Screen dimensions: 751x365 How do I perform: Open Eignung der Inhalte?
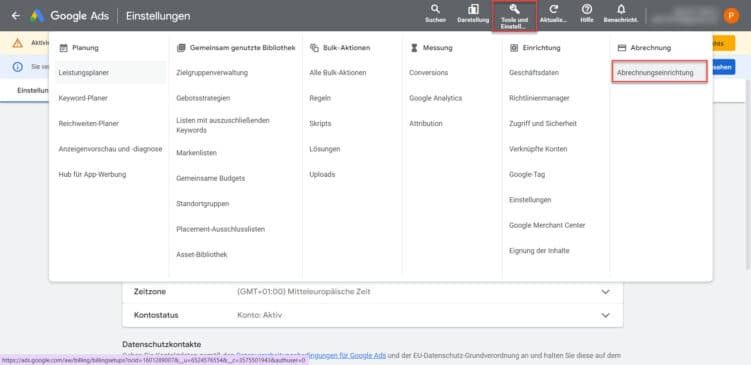pyautogui.click(x=539, y=251)
